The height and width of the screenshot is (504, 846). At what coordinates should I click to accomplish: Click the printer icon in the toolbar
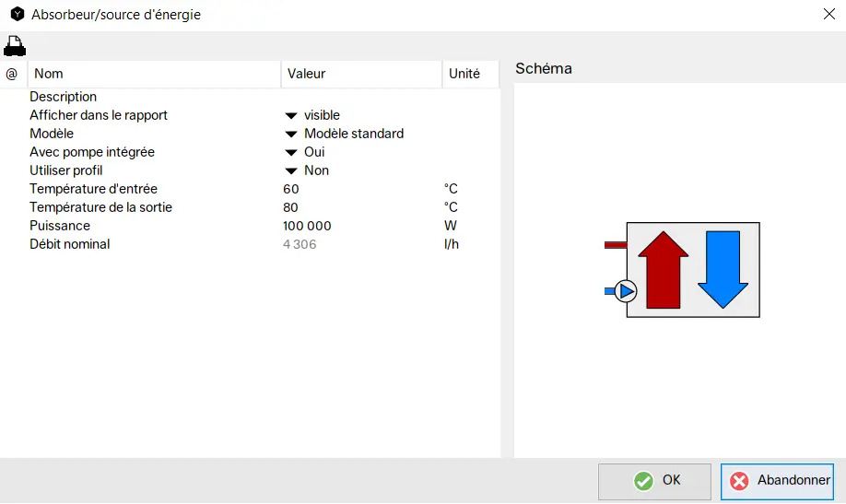tap(15, 45)
